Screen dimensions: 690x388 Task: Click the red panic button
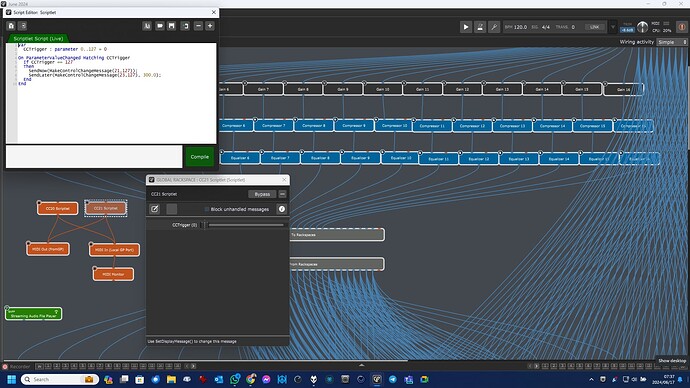tap(682, 27)
